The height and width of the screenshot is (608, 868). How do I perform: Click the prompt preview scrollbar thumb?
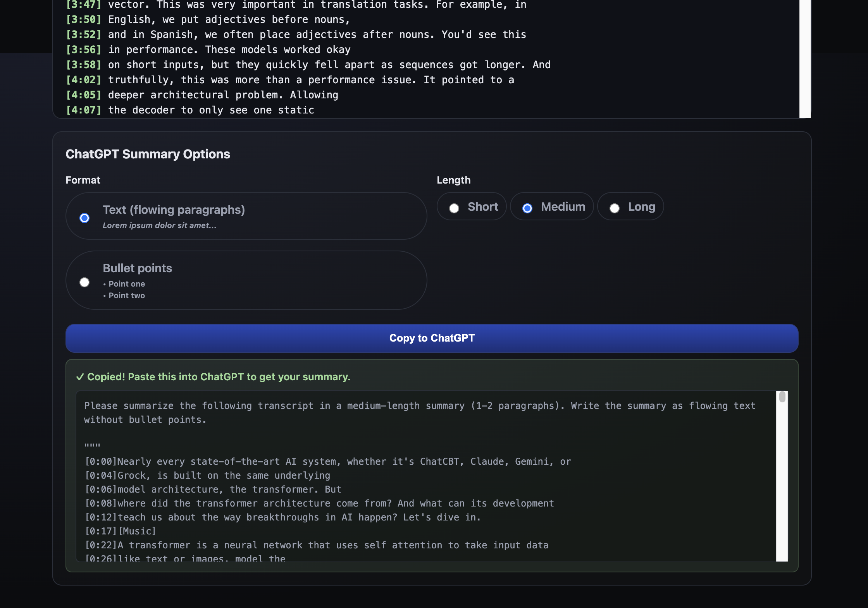(x=782, y=397)
